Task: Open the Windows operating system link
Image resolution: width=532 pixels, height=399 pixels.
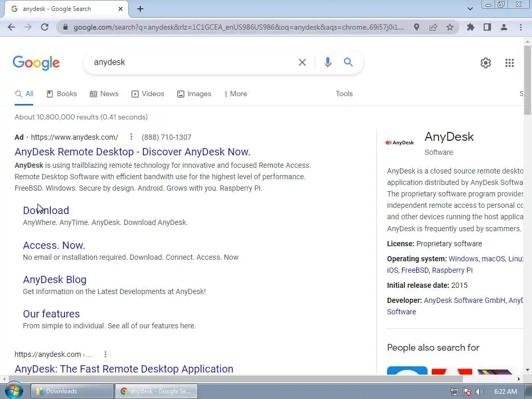Action: (463, 259)
